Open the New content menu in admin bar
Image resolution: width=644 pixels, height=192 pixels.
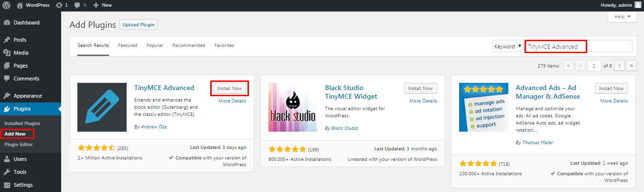(102, 5)
